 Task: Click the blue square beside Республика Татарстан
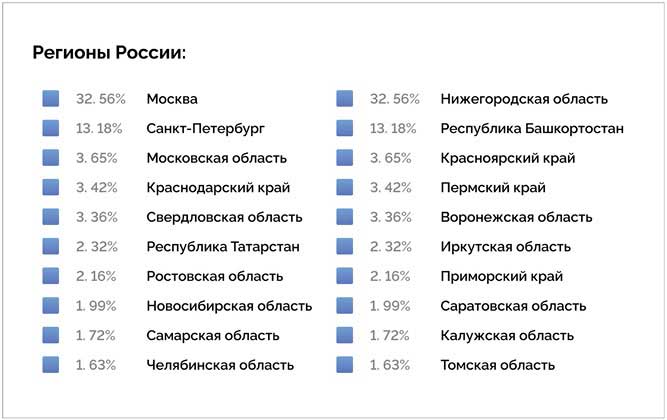pos(51,247)
